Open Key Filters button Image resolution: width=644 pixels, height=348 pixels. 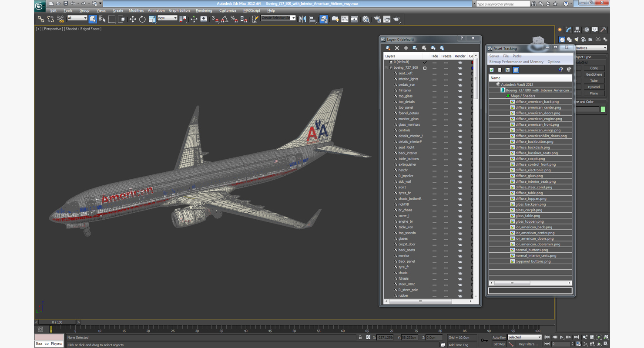(529, 344)
